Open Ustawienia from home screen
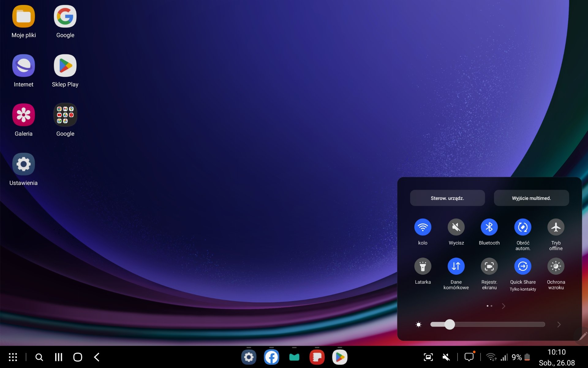This screenshot has width=588, height=368. [x=24, y=164]
